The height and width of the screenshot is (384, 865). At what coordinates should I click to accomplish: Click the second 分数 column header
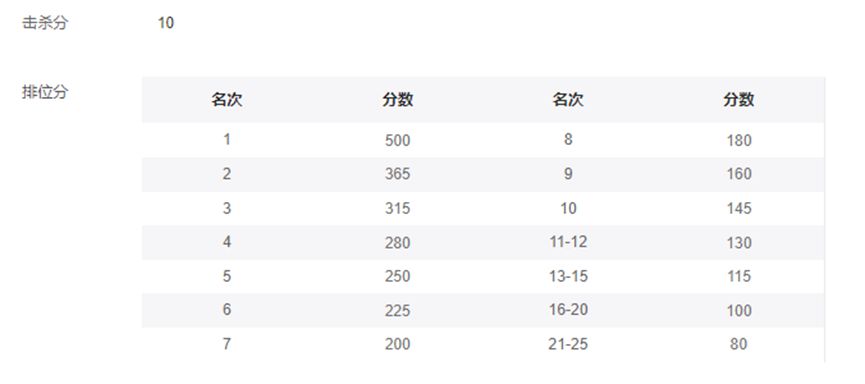[739, 100]
